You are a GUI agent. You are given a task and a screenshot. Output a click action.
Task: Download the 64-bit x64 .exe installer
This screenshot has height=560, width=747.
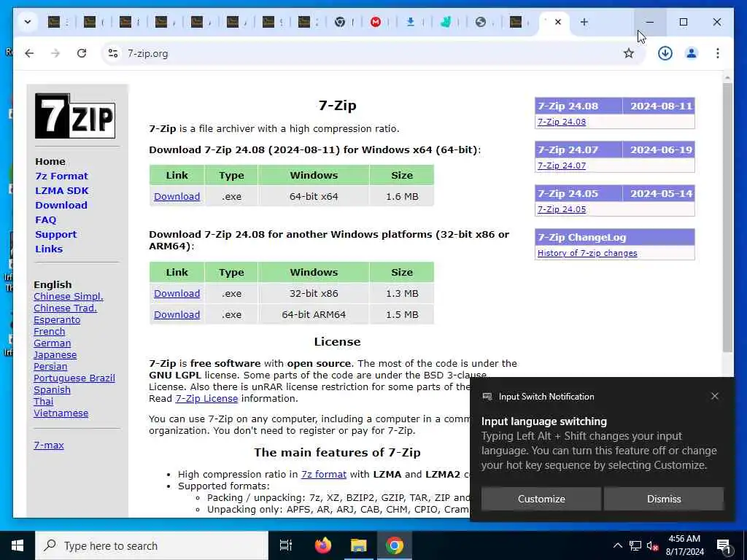point(177,196)
